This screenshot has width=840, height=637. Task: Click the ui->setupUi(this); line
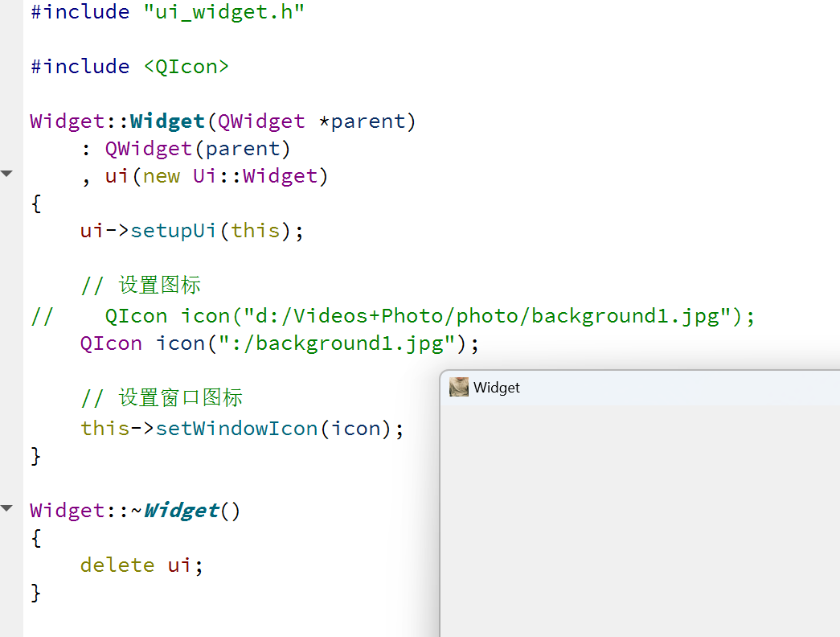192,231
